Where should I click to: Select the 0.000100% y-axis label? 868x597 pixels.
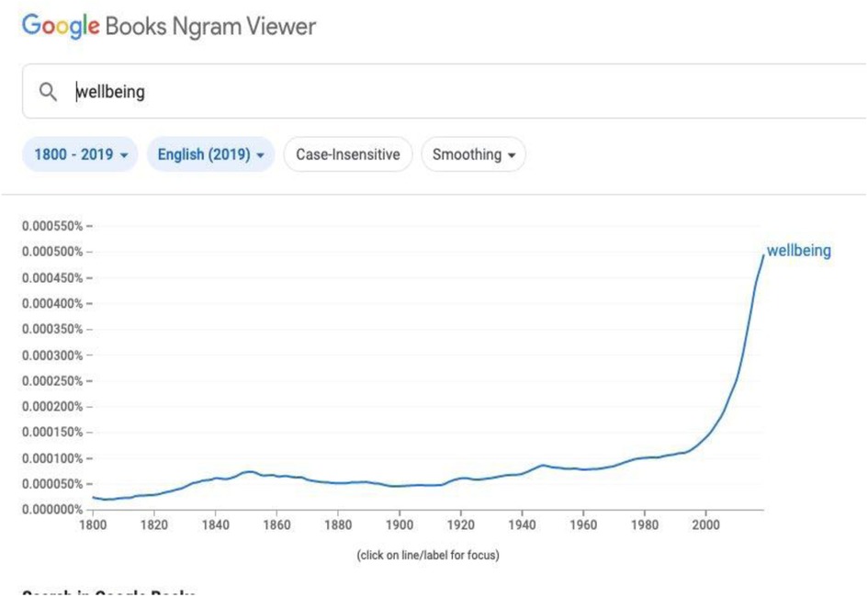[x=52, y=458]
